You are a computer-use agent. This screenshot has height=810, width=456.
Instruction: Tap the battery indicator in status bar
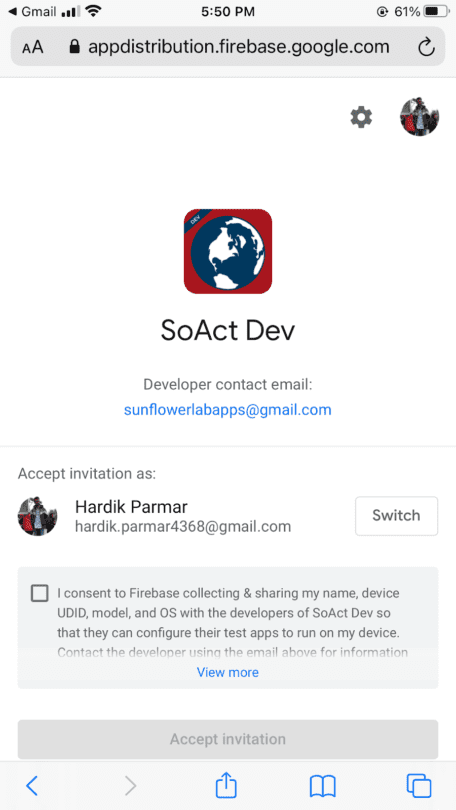(436, 11)
